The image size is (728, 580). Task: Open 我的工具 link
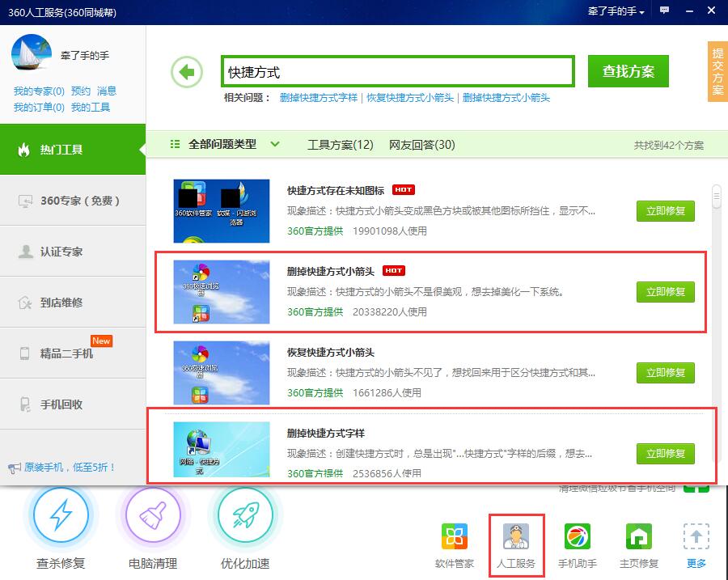(91, 108)
